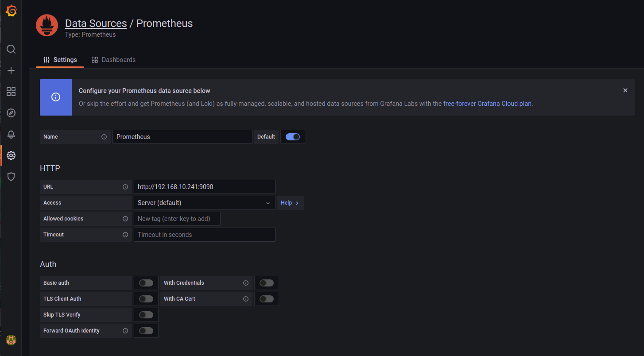Disable the Default data source toggle
Viewport: 644px width, 356px height.
293,137
